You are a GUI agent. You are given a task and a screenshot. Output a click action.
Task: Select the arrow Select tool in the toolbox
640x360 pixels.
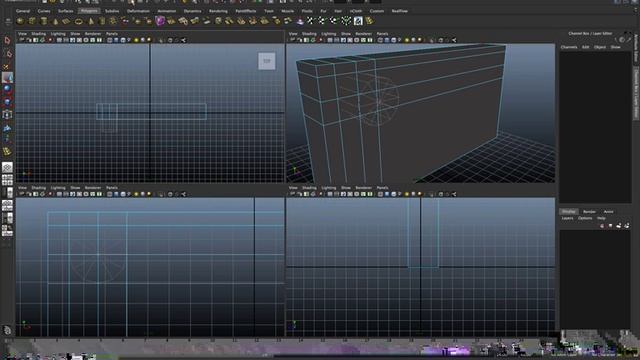coord(7,40)
